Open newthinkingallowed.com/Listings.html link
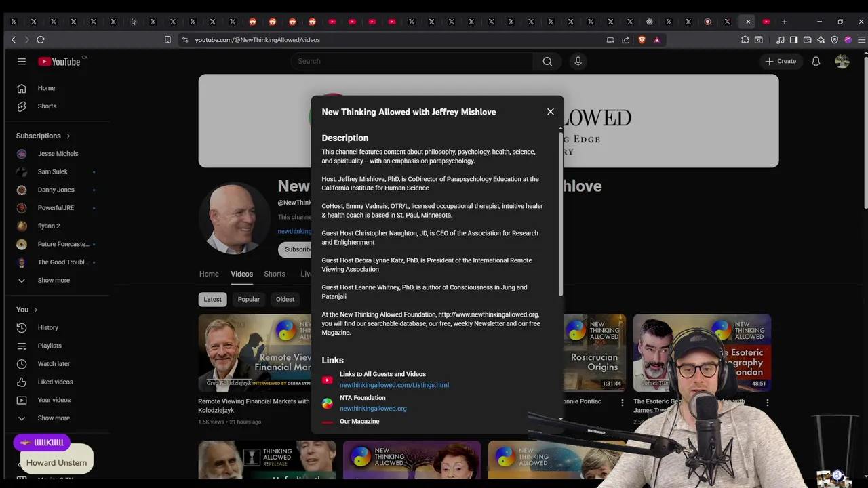This screenshot has height=488, width=868. [394, 385]
